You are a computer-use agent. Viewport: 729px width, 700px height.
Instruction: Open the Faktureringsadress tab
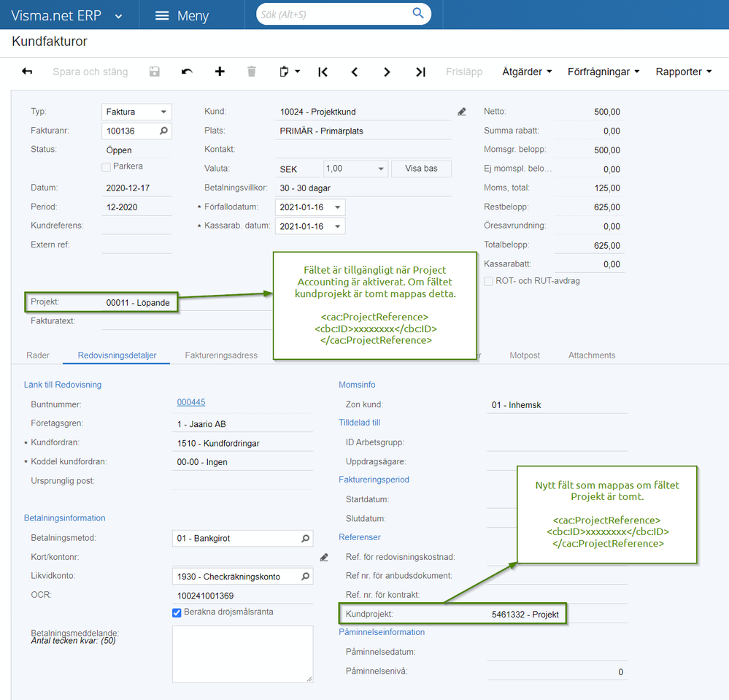pos(221,355)
